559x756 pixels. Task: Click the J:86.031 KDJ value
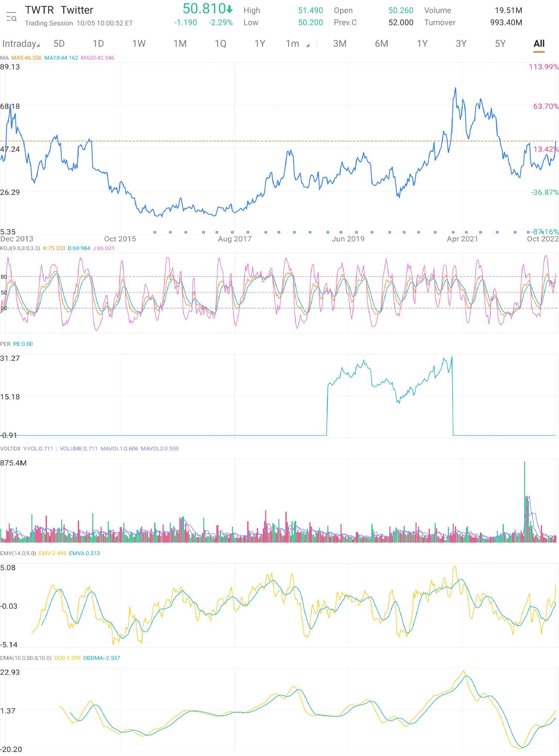tap(103, 248)
